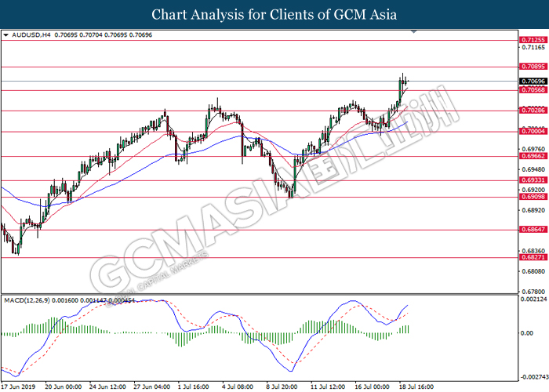Click the -0.002743 MACD scale value

click(533, 377)
